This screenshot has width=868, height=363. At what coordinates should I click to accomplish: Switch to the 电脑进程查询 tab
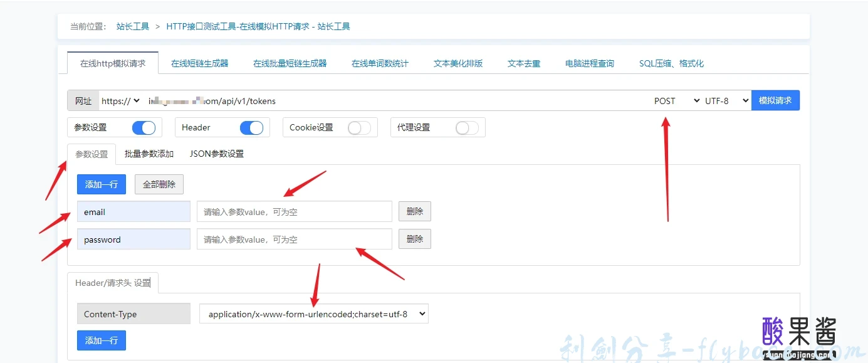[589, 63]
